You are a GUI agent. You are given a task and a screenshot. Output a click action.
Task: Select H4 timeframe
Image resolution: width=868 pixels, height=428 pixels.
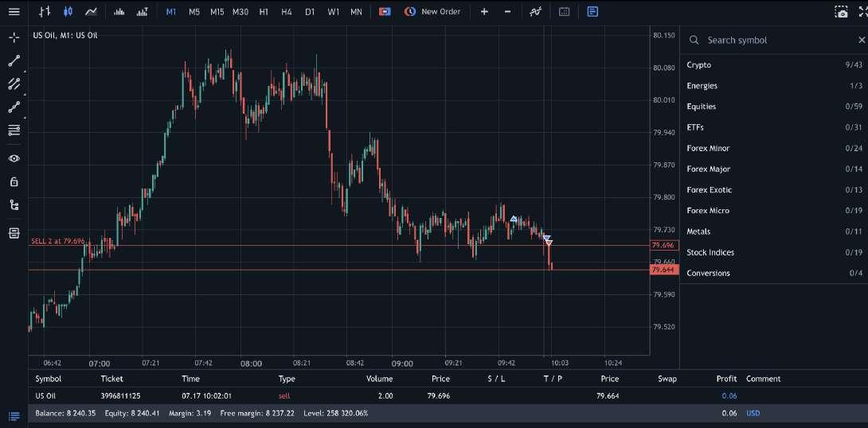tap(286, 12)
